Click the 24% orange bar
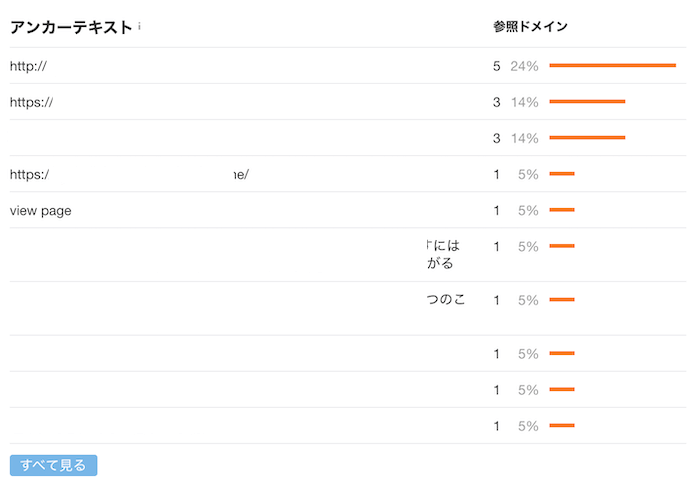This screenshot has width=700, height=482. pos(612,66)
